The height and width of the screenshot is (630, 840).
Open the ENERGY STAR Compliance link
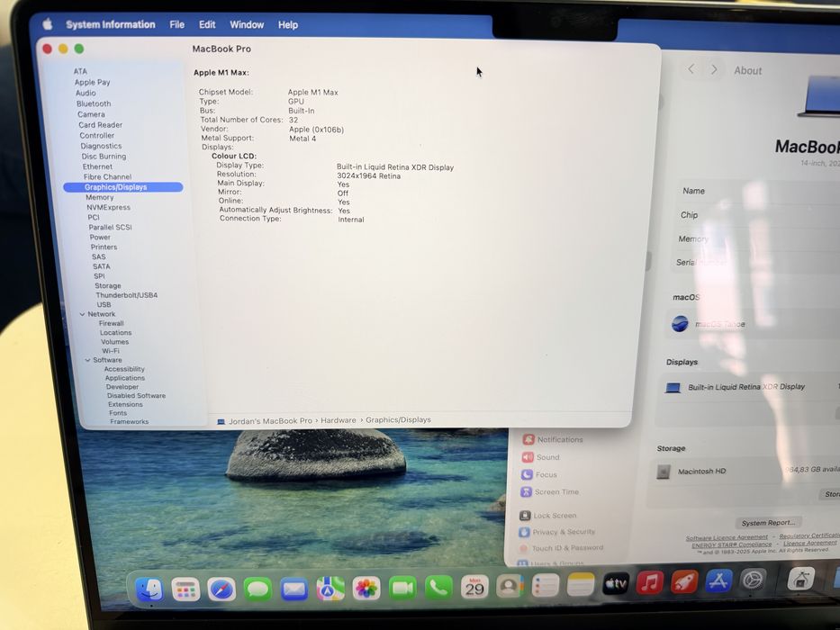[x=731, y=544]
